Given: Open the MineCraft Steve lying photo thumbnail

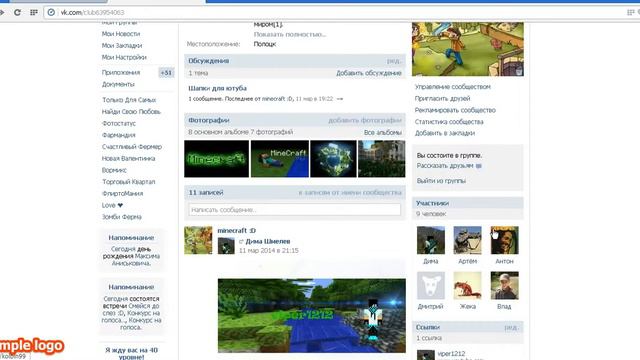Looking at the screenshot, I should click(280, 159).
